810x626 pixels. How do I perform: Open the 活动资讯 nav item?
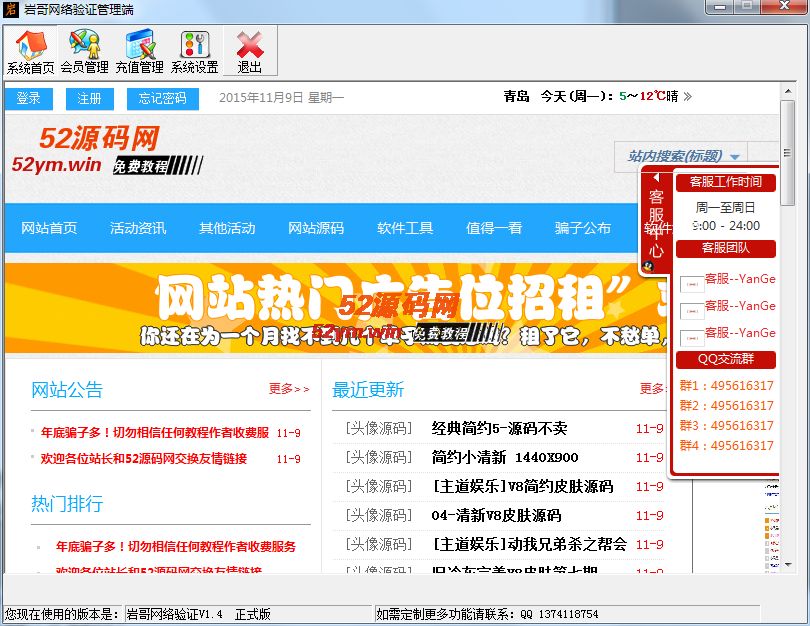point(138,228)
